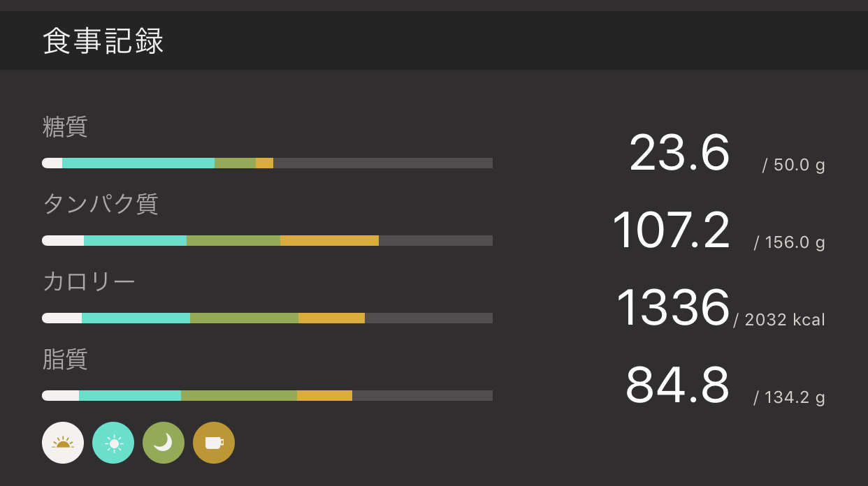The width and height of the screenshot is (868, 486).
Task: Click the teal segment of 糖質 bar
Action: (138, 163)
